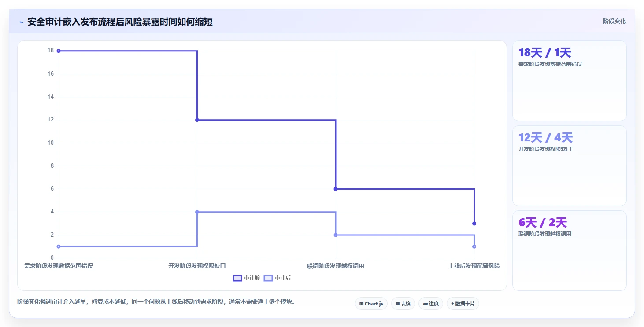This screenshot has height=327, width=644.
Task: Select the 18天 / 1天 card value
Action: click(x=545, y=53)
